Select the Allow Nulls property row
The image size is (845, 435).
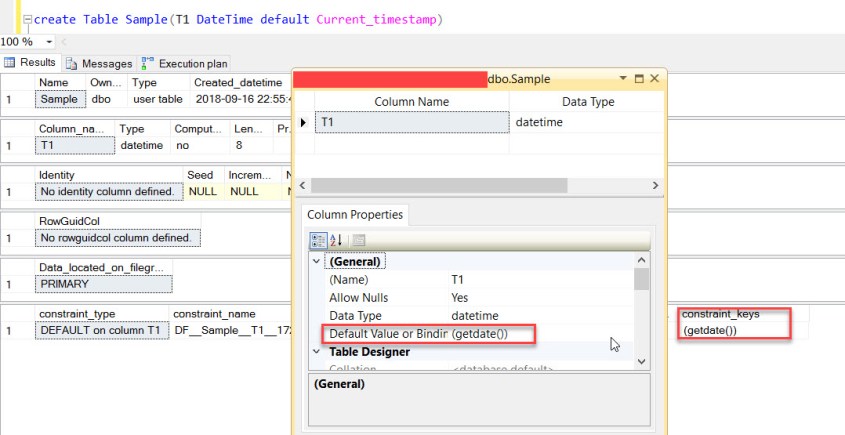pos(362,298)
